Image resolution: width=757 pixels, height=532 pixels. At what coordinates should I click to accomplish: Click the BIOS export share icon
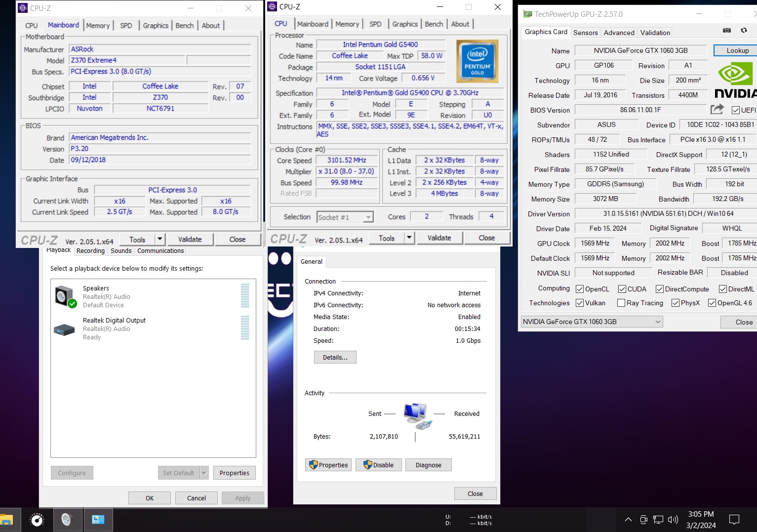717,109
